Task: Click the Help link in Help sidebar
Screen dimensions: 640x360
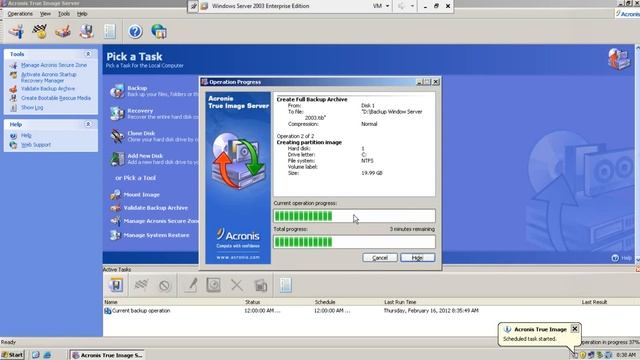Action: click(x=26, y=136)
